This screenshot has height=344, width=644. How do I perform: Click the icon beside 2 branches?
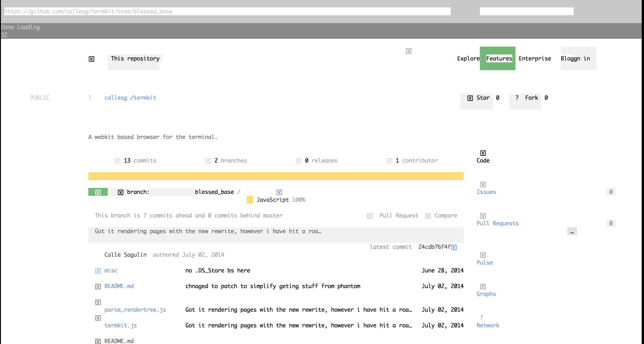click(x=208, y=161)
